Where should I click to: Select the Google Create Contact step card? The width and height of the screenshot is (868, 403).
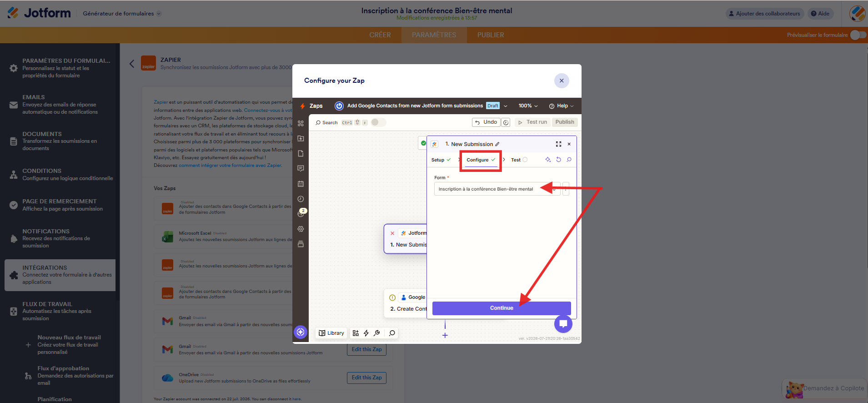point(406,303)
